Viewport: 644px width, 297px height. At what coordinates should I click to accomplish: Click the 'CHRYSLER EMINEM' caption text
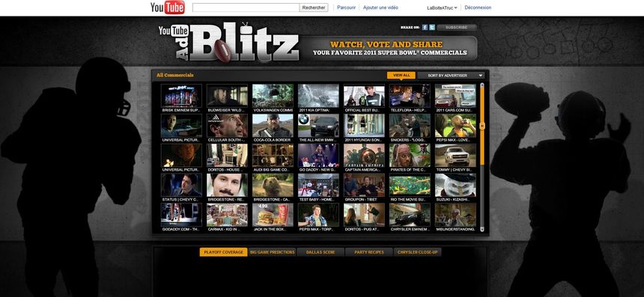click(x=410, y=230)
